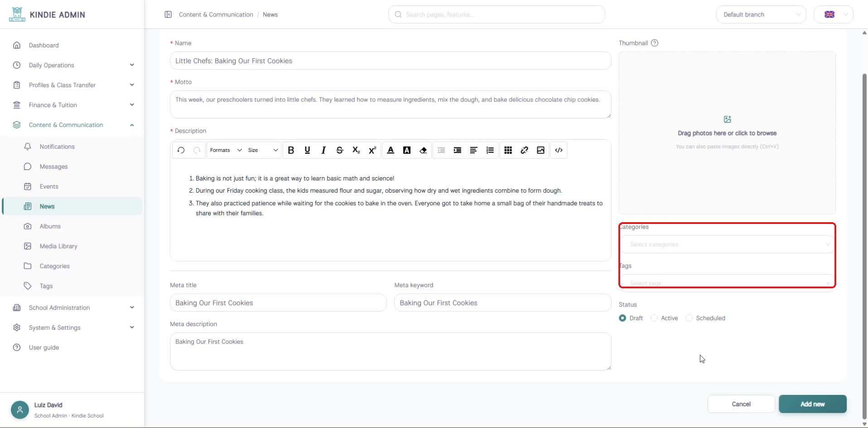Open Albums in the sidebar
The width and height of the screenshot is (868, 428).
point(50,226)
